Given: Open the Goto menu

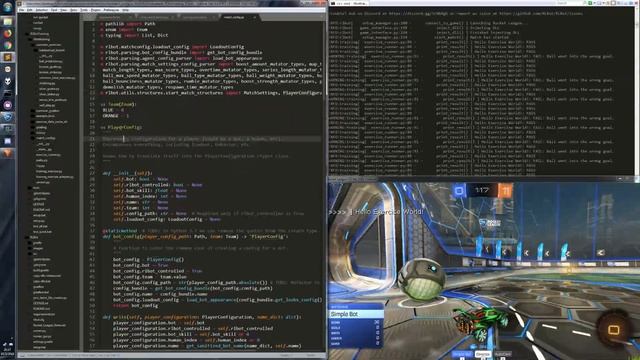Looking at the screenshot, I should (74, 10).
